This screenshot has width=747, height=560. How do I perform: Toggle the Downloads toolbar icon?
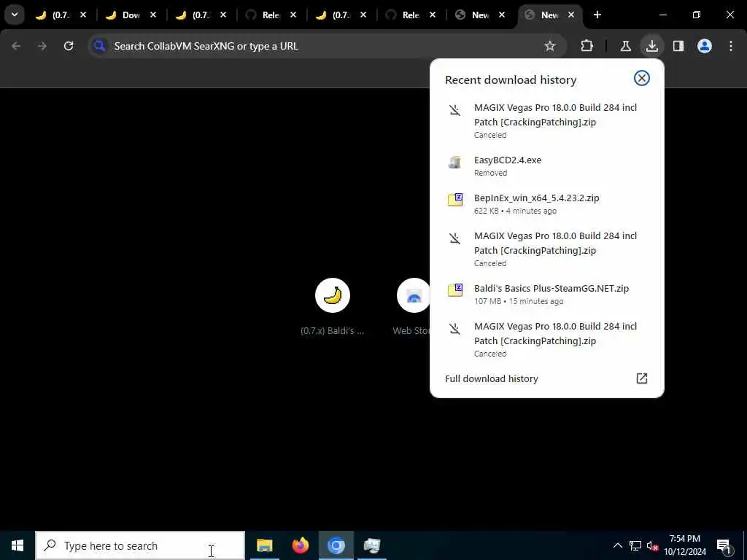coord(651,46)
